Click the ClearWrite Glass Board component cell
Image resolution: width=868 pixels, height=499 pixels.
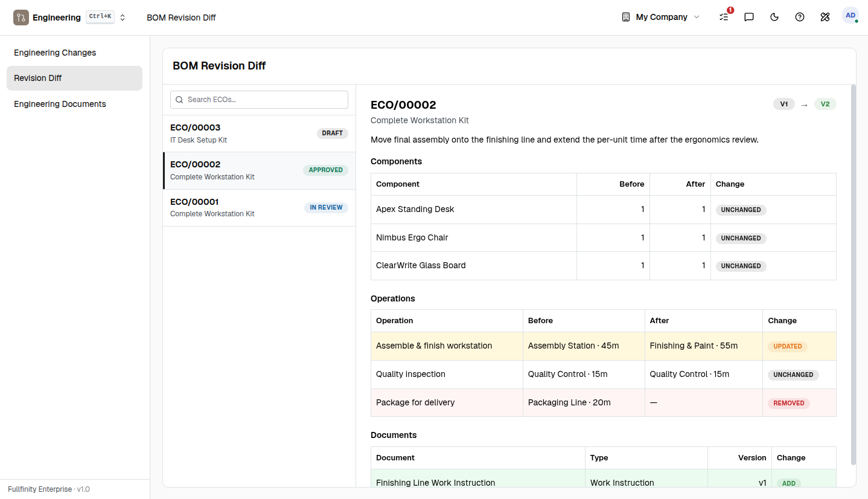pyautogui.click(x=474, y=266)
